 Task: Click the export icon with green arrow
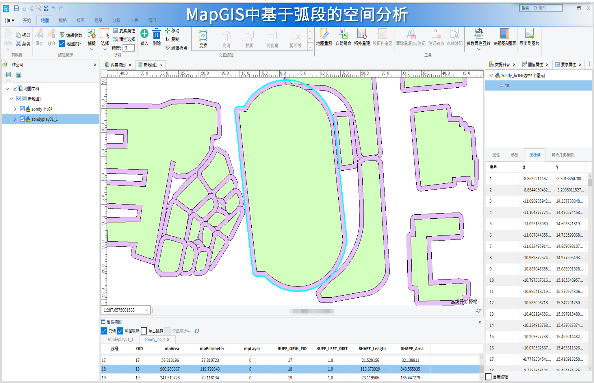[529, 34]
